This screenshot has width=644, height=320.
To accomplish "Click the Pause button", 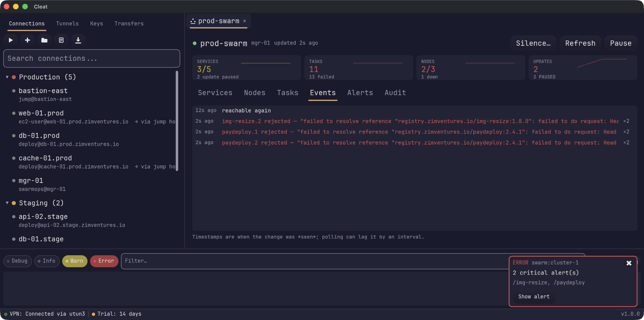I will pos(621,43).
